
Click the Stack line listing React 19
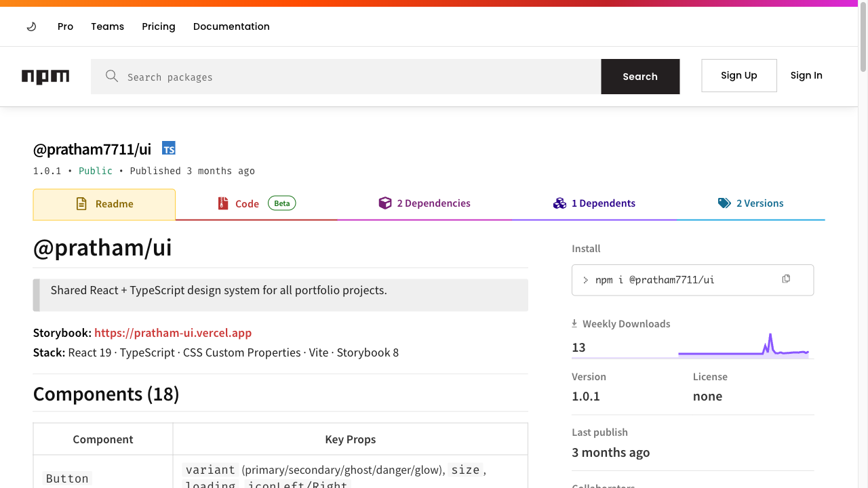pos(216,352)
